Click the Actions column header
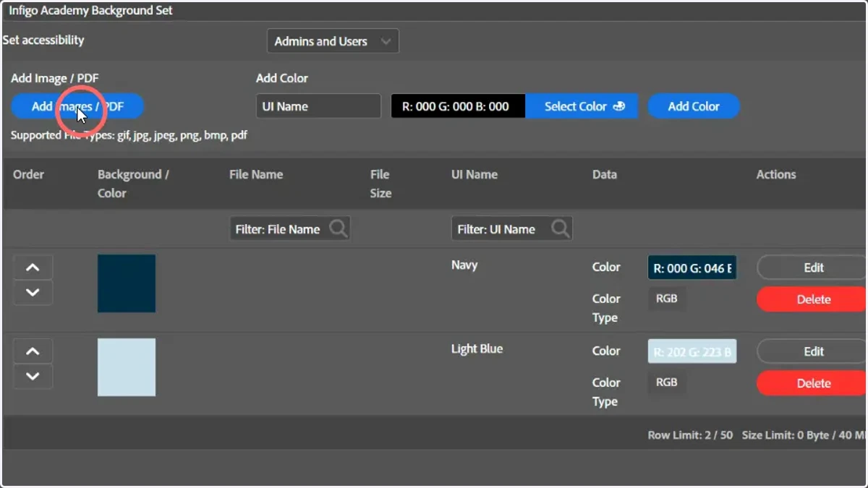 776,174
